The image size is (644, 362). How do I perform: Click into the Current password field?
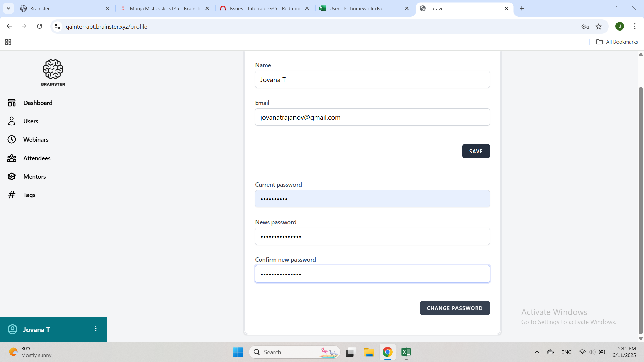click(372, 199)
